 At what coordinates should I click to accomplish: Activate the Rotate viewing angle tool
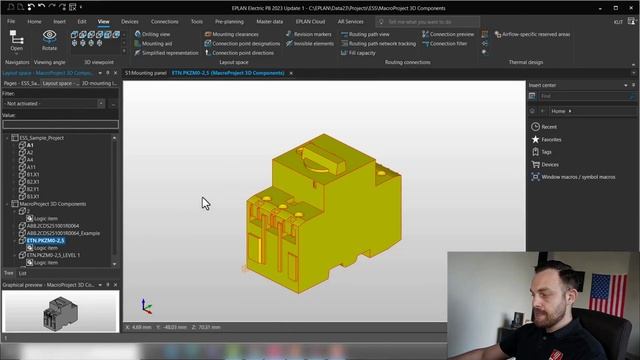click(49, 40)
